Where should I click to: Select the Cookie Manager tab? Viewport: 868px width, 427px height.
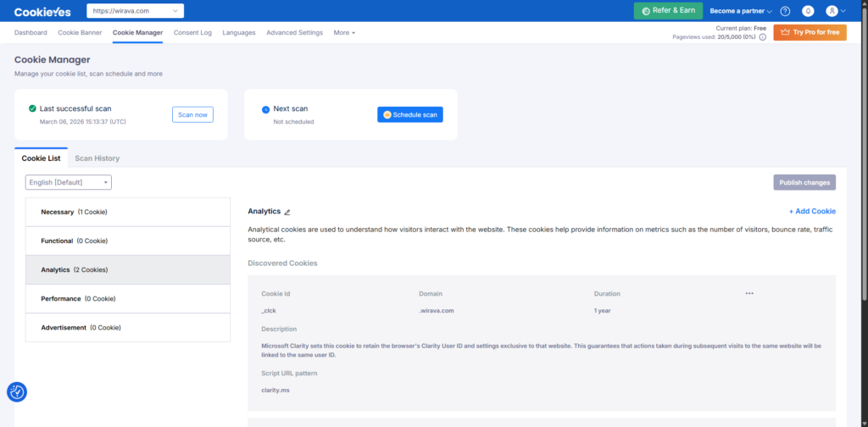point(138,33)
